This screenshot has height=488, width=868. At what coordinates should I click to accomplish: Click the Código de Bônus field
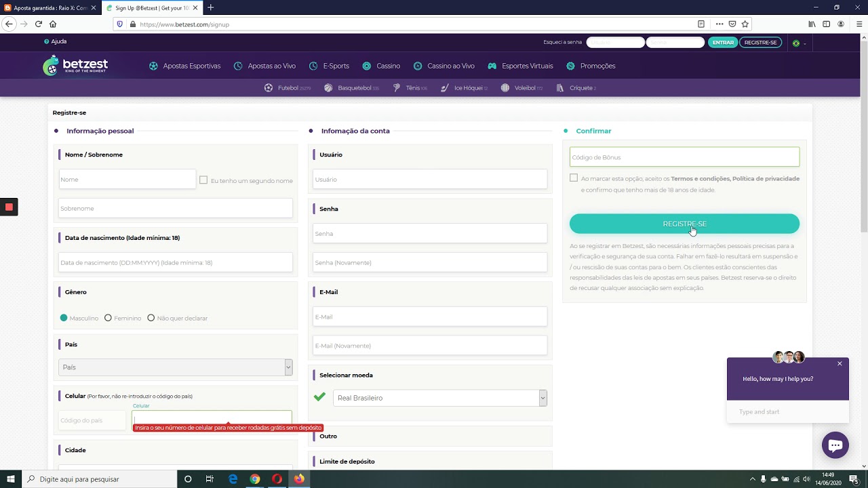(684, 157)
